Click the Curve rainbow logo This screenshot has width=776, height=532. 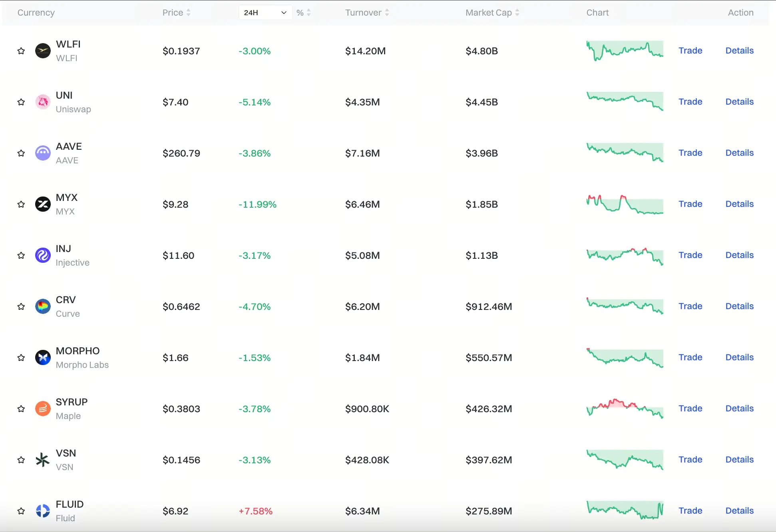click(43, 306)
